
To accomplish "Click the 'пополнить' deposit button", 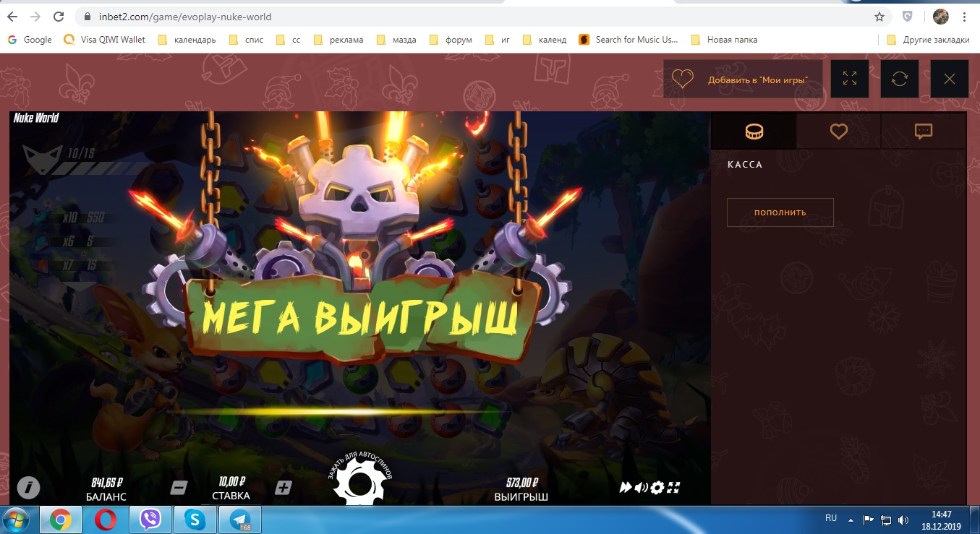I will click(780, 212).
